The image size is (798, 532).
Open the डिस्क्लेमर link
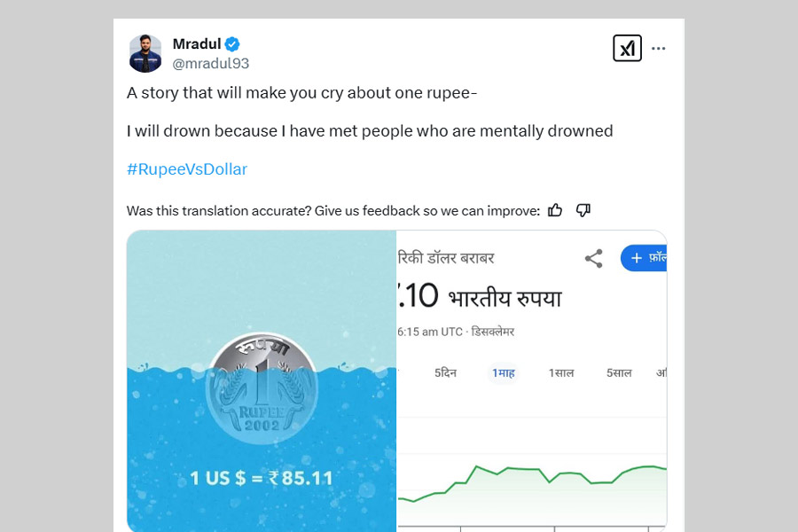click(x=491, y=332)
